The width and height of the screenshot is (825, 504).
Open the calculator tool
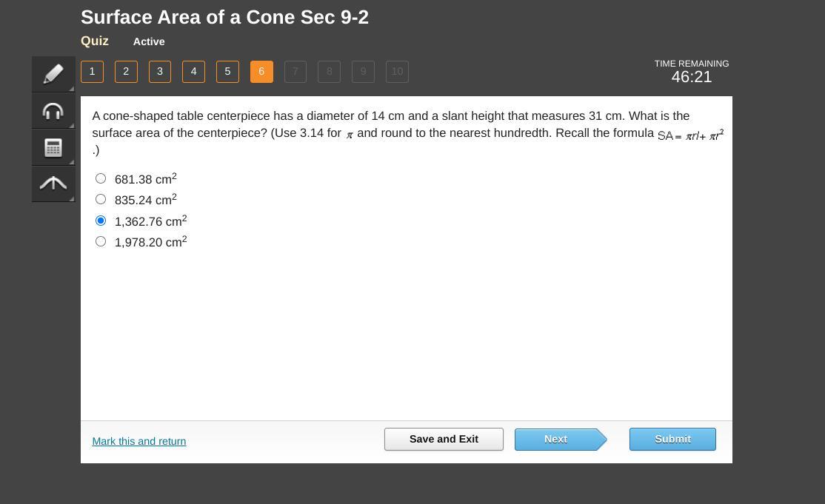53,147
